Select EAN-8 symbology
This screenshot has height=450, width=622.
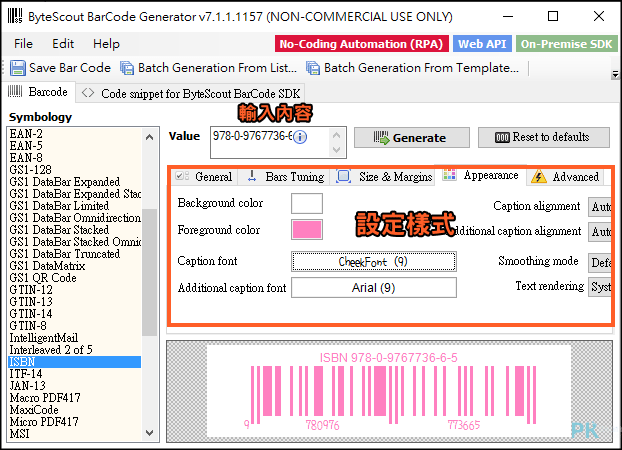point(74,158)
